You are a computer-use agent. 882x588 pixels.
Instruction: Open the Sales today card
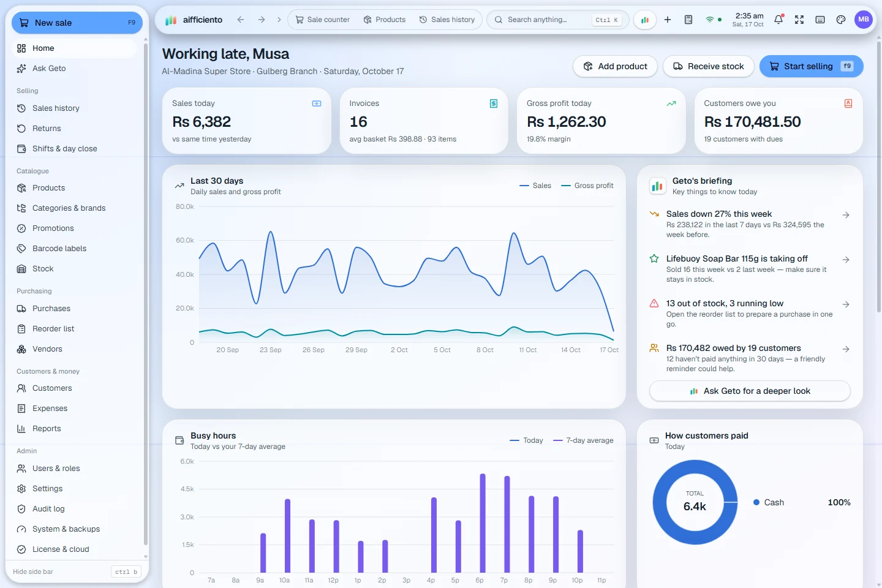247,121
